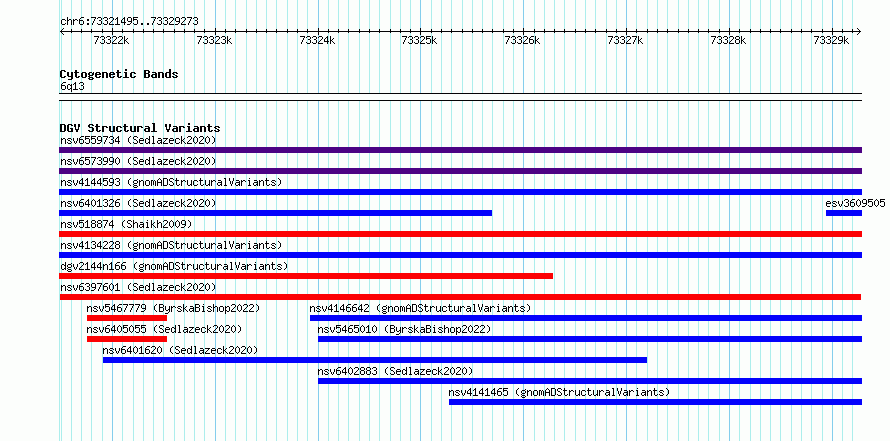Viewport: 890px width, 441px height.
Task: Open the nsv6402883 (Sedlazeck2020) label
Action: tap(395, 371)
